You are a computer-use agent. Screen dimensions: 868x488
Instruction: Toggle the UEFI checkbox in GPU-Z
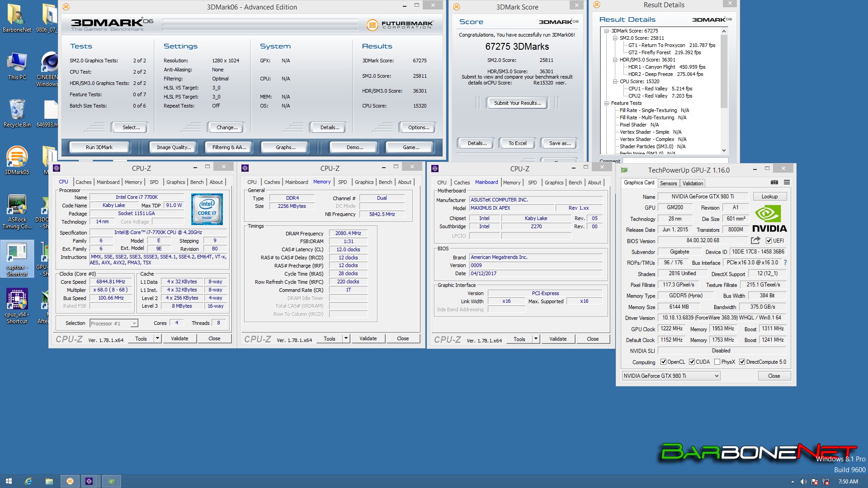tap(769, 241)
